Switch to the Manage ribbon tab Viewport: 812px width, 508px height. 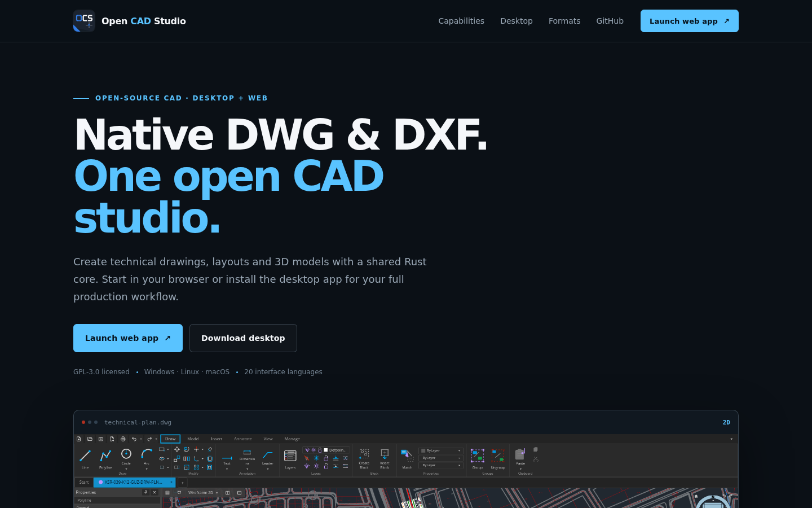(292, 439)
